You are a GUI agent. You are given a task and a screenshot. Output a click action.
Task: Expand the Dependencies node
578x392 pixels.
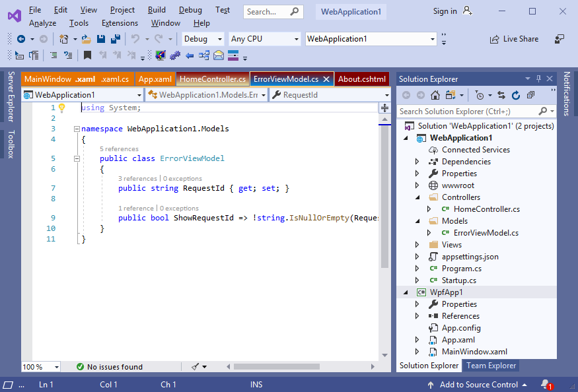[417, 162]
